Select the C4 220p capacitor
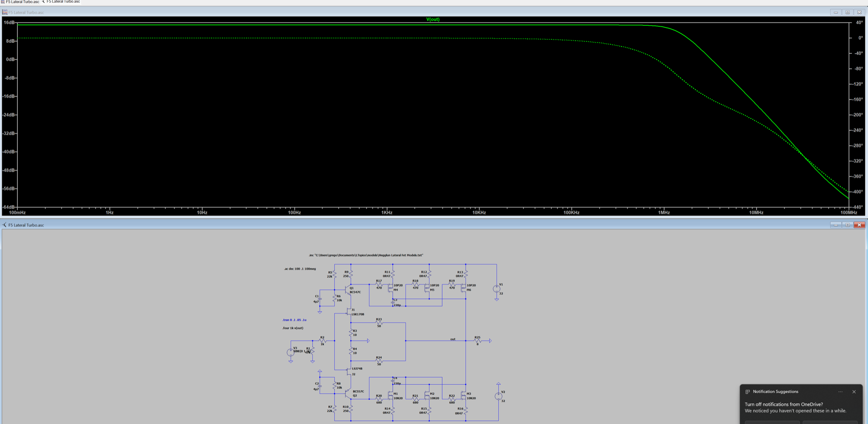The width and height of the screenshot is (868, 424). [393, 380]
